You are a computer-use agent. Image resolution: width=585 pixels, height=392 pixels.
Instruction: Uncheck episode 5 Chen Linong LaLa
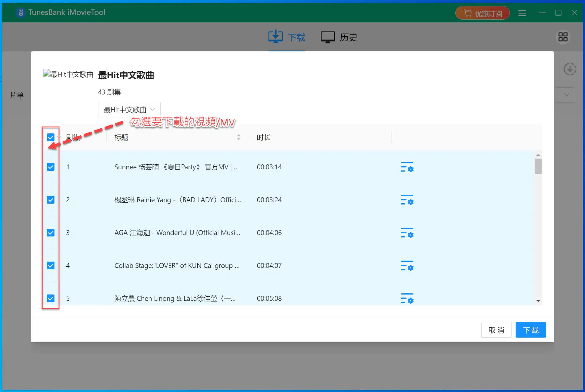coord(51,298)
